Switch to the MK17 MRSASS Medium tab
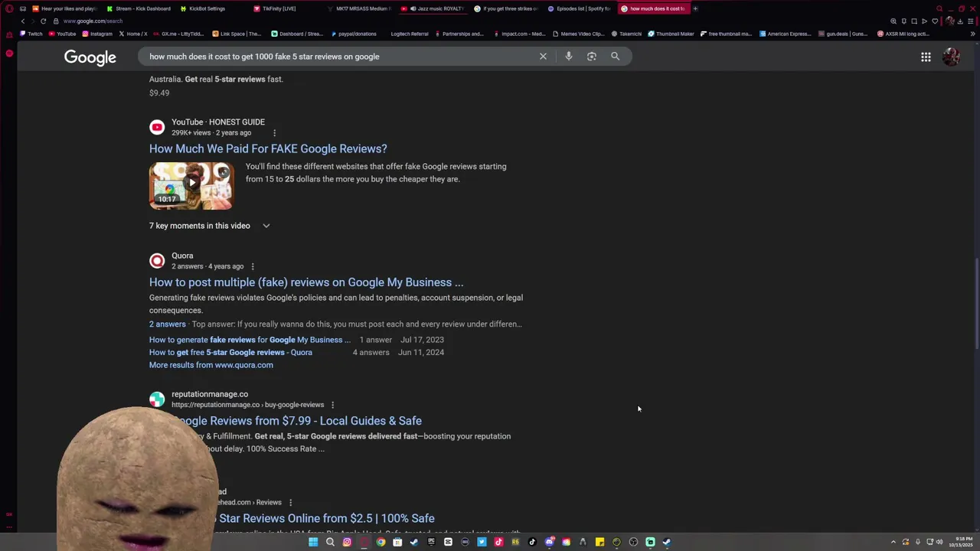 (x=358, y=8)
